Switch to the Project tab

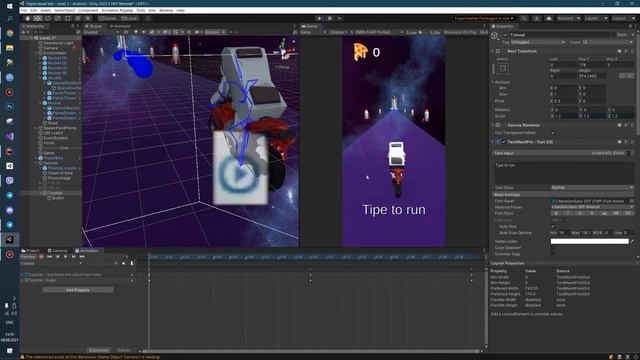point(31,251)
